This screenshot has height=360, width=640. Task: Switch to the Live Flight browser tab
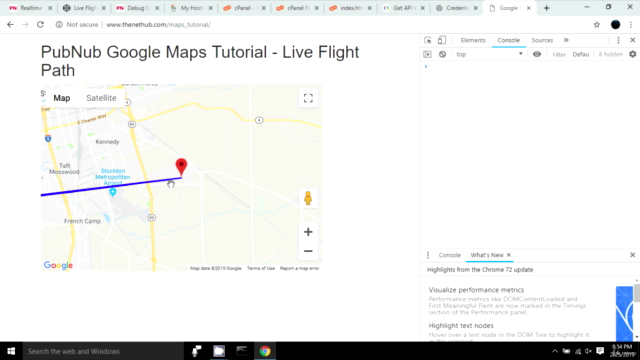coord(84,8)
